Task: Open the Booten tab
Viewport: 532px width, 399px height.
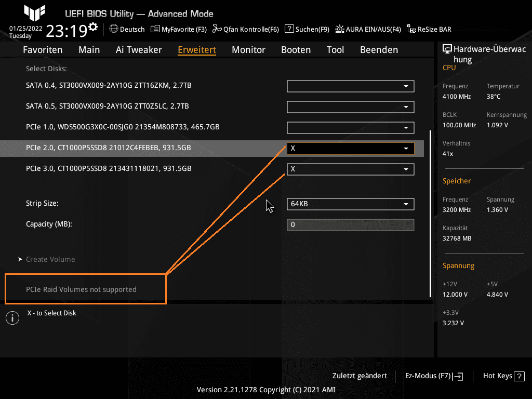Action: tap(296, 49)
